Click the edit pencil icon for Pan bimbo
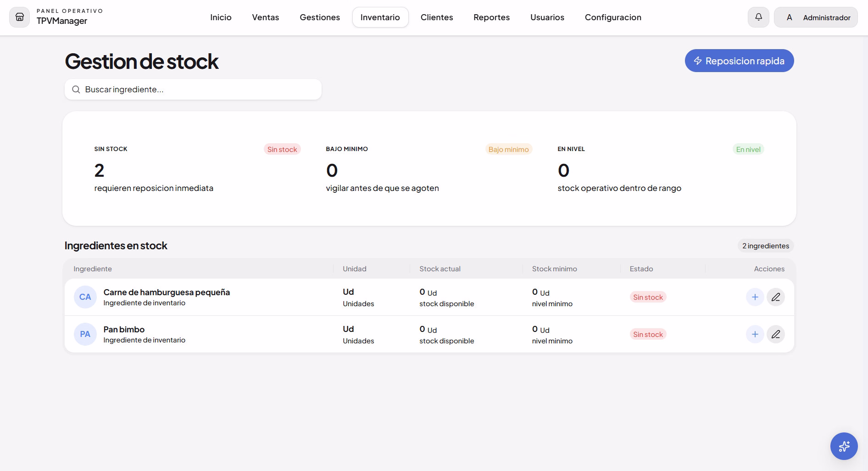868x471 pixels. [776, 334]
